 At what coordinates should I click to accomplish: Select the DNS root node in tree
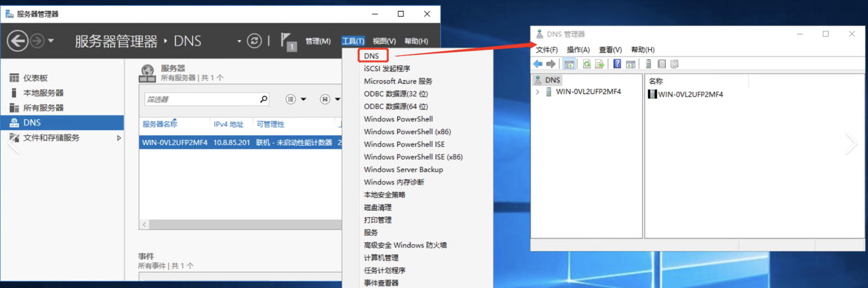point(548,80)
